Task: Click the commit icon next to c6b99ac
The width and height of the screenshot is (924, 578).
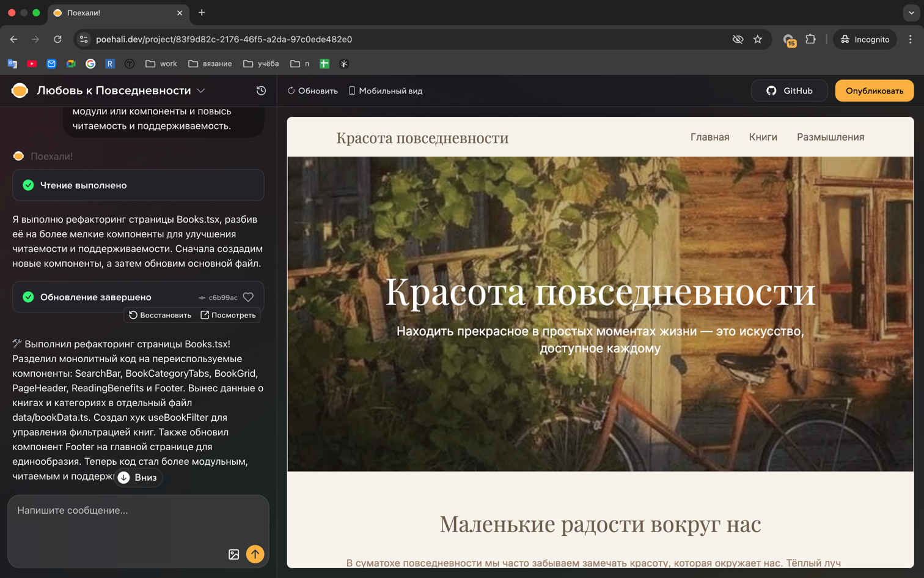Action: (x=202, y=297)
